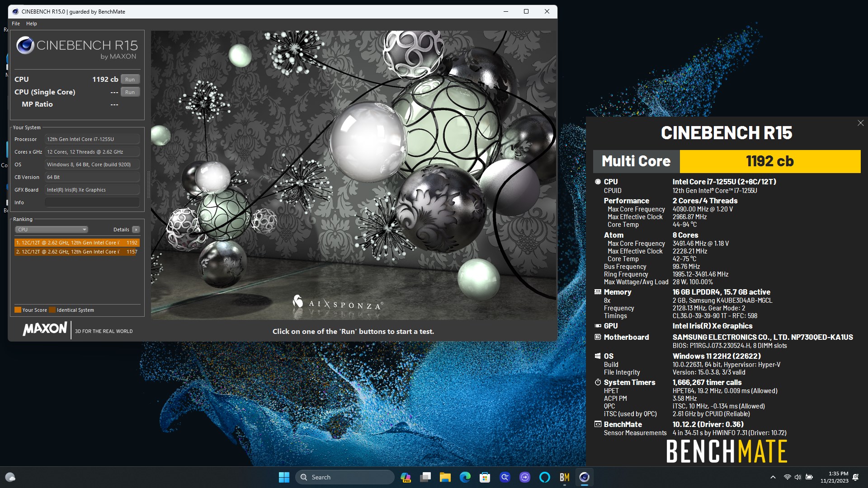Run the CPU (Single Core) test
Screen dimensions: 868x488
coord(130,92)
